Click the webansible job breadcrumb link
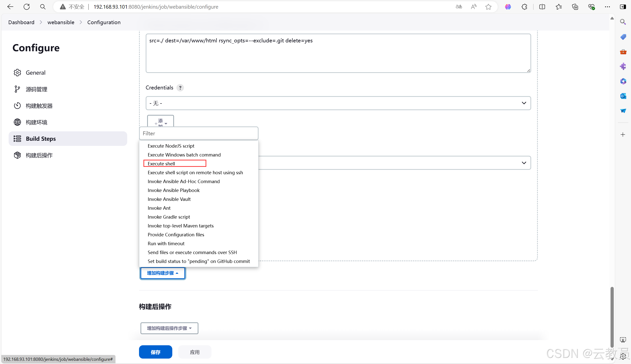 tap(60, 22)
